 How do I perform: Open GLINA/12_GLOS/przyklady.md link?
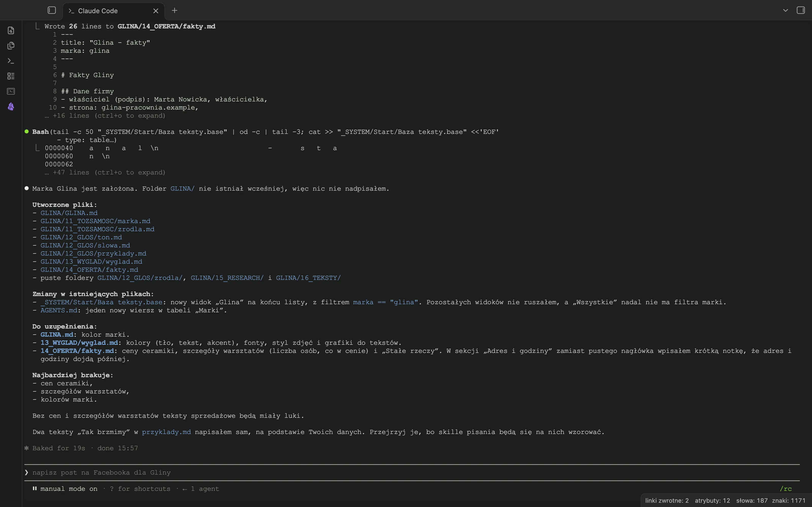93,253
